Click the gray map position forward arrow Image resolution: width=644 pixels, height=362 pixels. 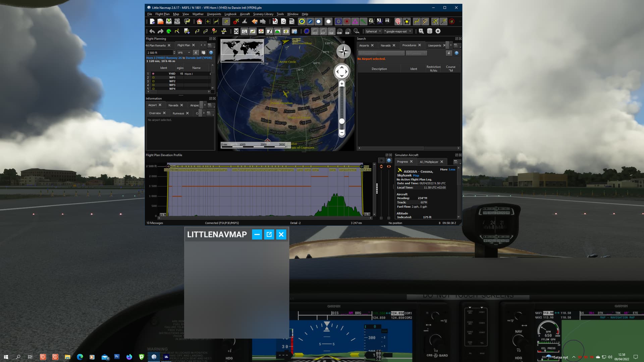(x=263, y=21)
